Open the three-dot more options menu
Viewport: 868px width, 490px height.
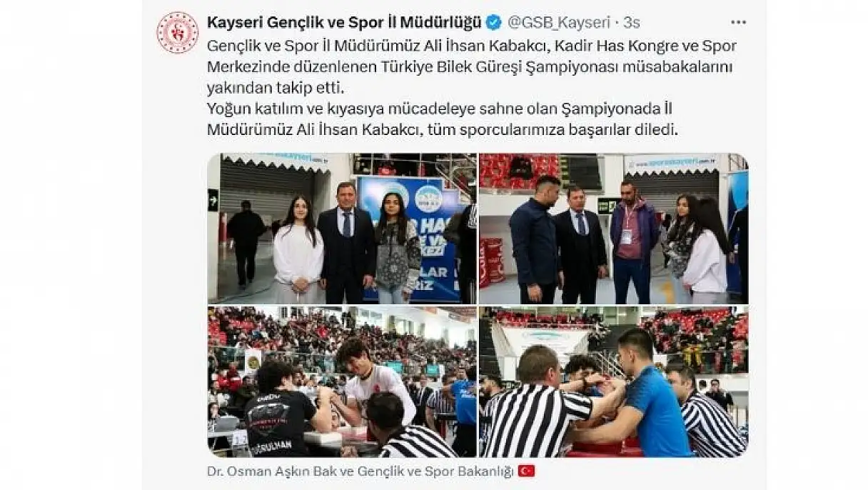pos(738,22)
